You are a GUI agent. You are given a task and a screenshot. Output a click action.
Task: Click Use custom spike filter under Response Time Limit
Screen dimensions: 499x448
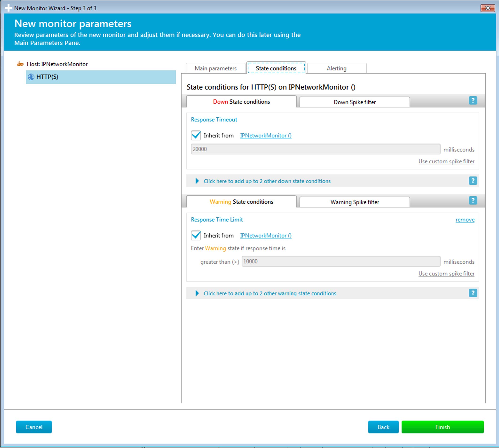[446, 274]
